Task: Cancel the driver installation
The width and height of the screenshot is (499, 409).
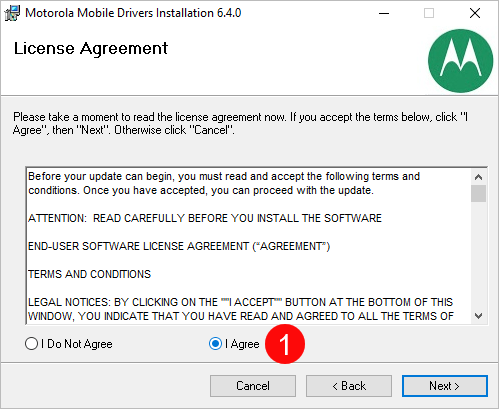Action: pos(253,386)
